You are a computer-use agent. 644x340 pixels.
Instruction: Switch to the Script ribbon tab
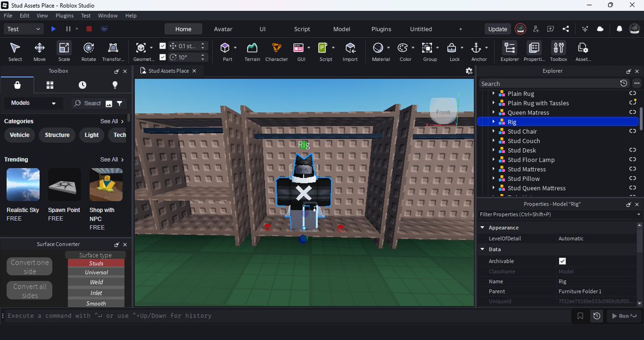pos(302,29)
